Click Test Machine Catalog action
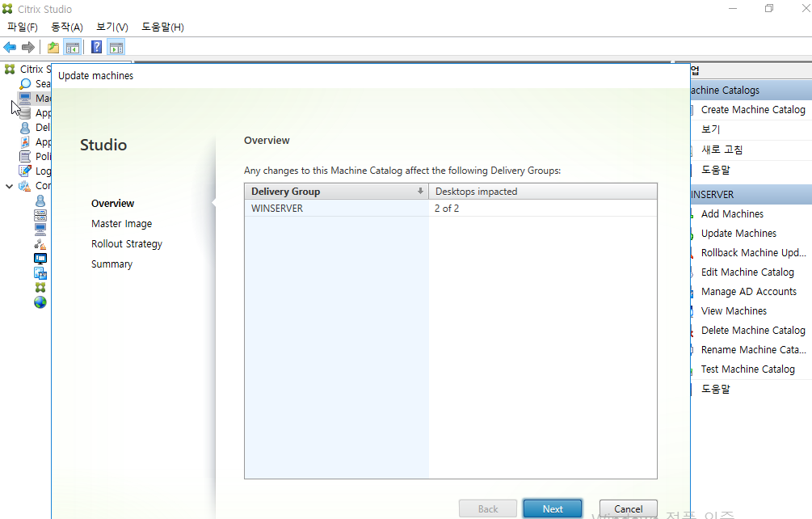 tap(748, 369)
